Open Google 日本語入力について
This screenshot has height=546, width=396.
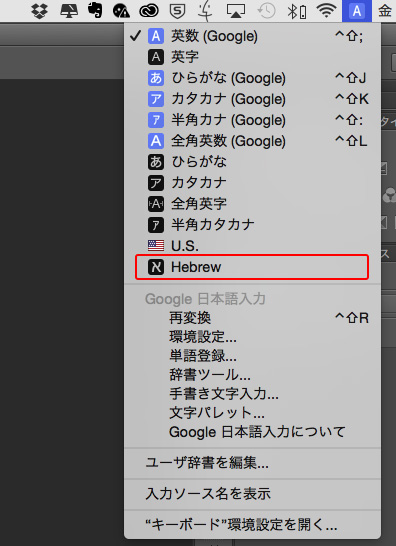point(252,432)
